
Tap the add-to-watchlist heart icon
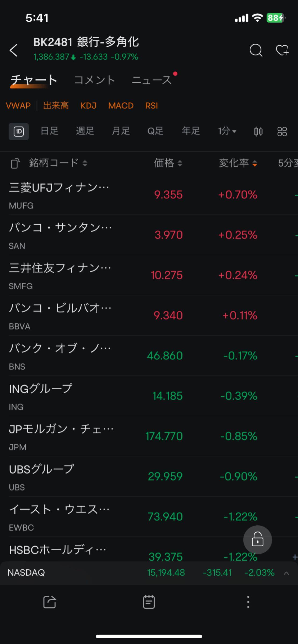[x=282, y=50]
